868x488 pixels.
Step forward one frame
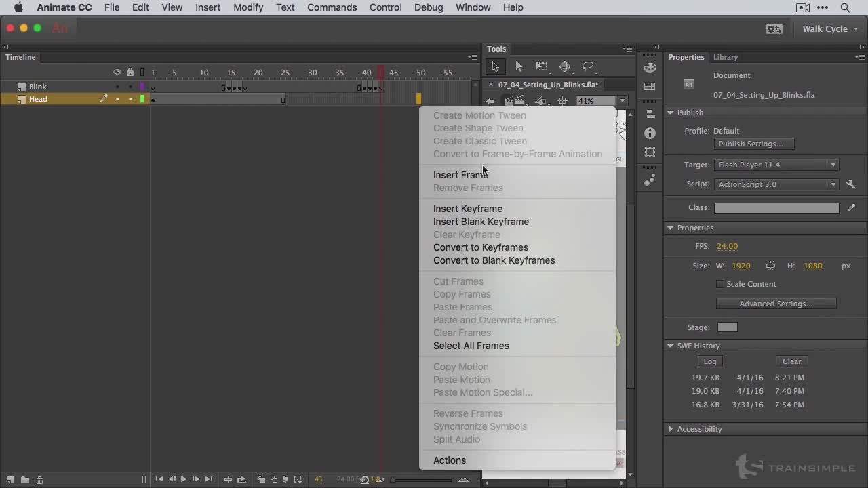[196, 479]
